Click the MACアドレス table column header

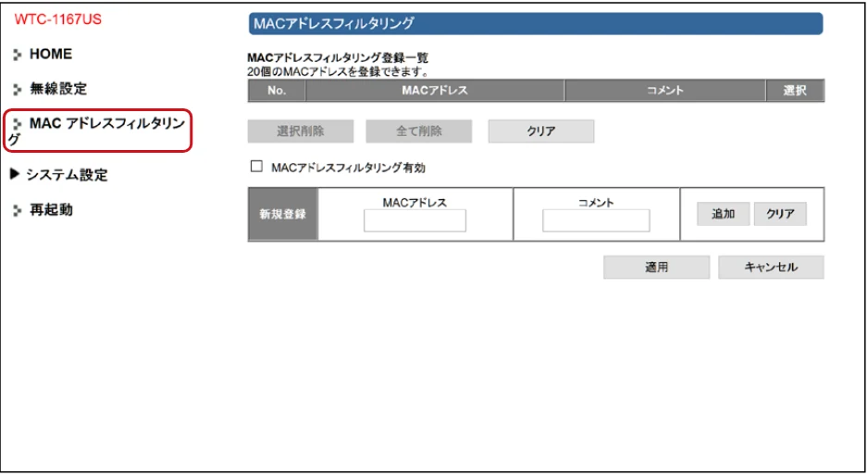coord(435,90)
